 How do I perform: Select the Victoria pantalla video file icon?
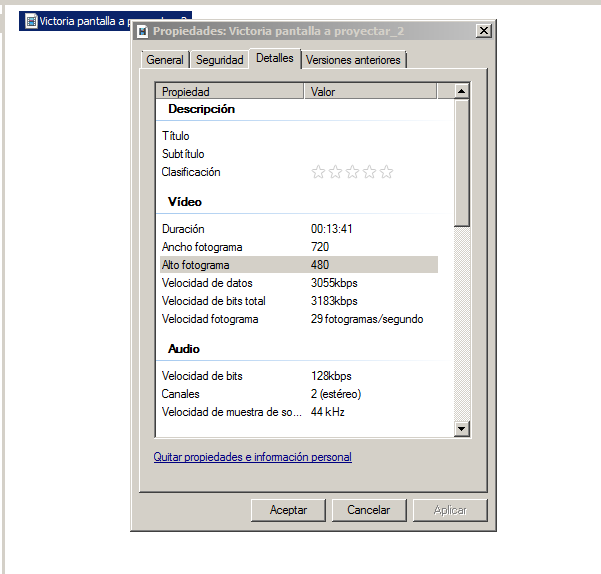tap(31, 20)
